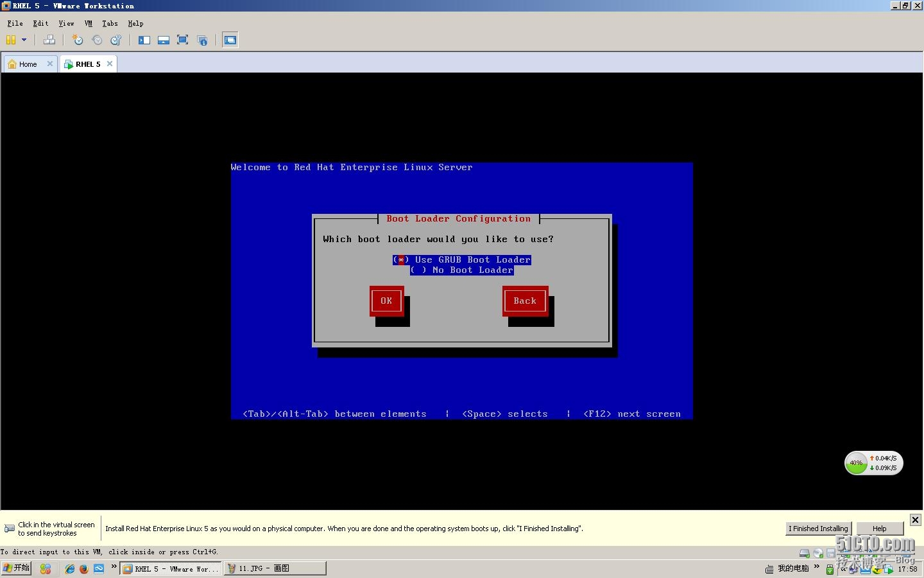Screen dimensions: 924x578
Task: Open the Help menu
Action: 135,23
